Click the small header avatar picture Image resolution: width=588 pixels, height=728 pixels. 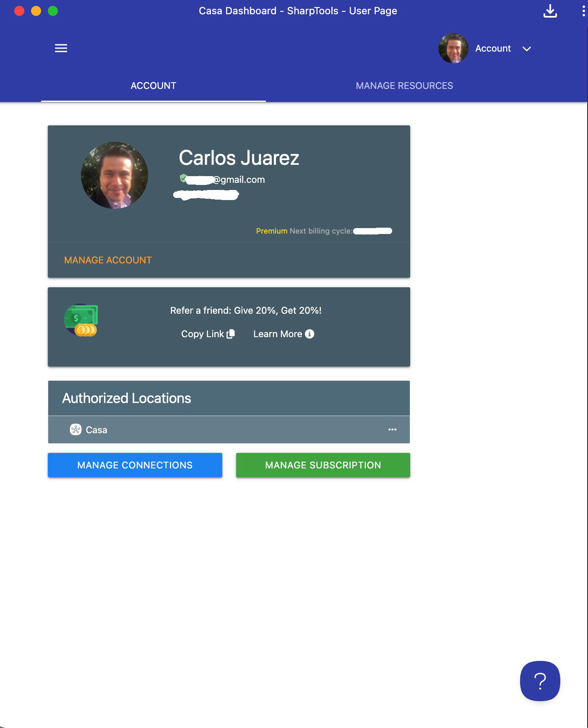[x=453, y=49]
